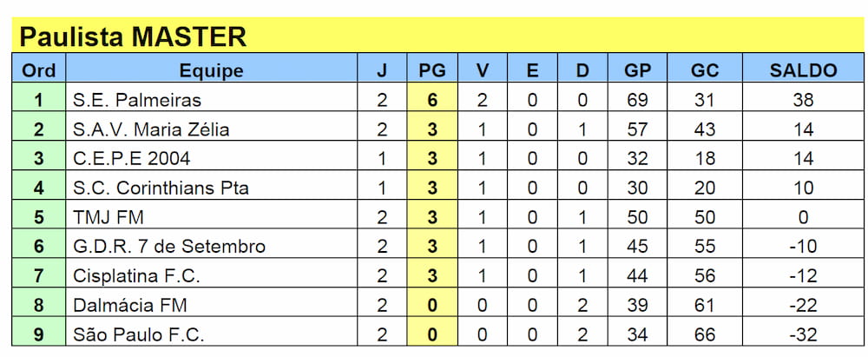The width and height of the screenshot is (868, 357).
Task: Click the saldo value -32
Action: pos(803,334)
